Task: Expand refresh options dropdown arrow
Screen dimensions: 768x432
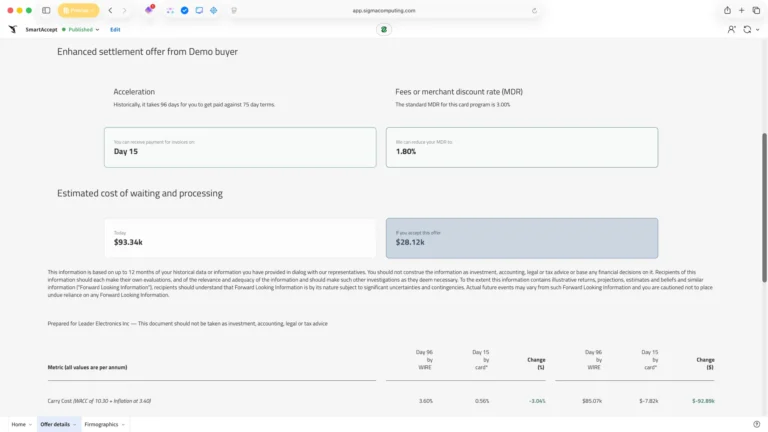Action: pyautogui.click(x=757, y=30)
